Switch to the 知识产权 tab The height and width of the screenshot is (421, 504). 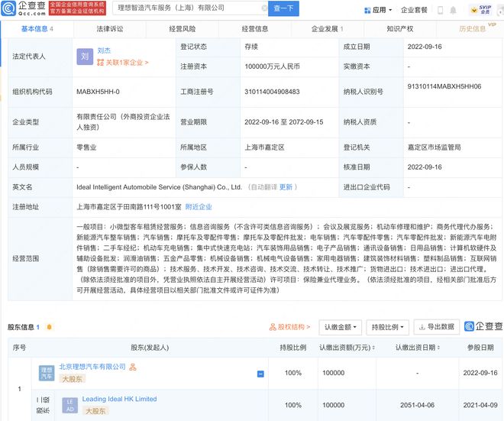400,29
